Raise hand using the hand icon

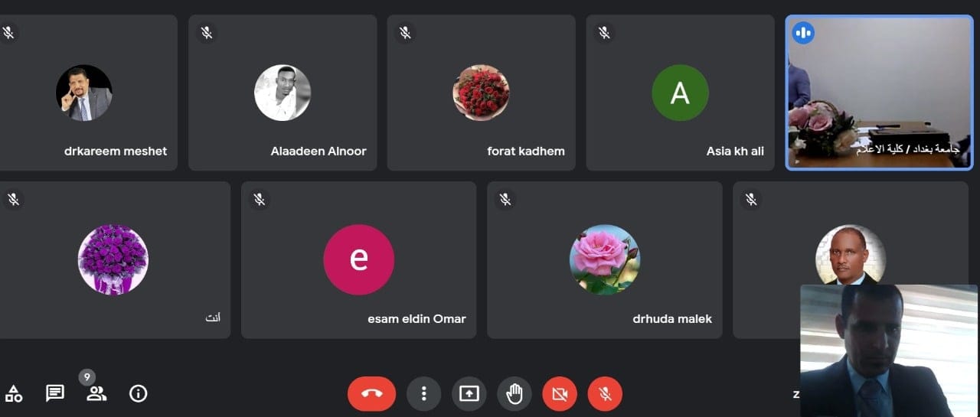514,394
